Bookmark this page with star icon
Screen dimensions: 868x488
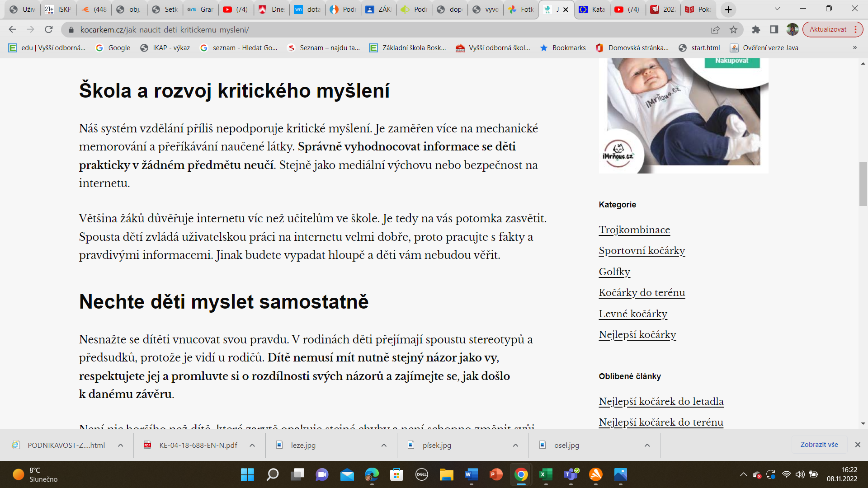[733, 29]
